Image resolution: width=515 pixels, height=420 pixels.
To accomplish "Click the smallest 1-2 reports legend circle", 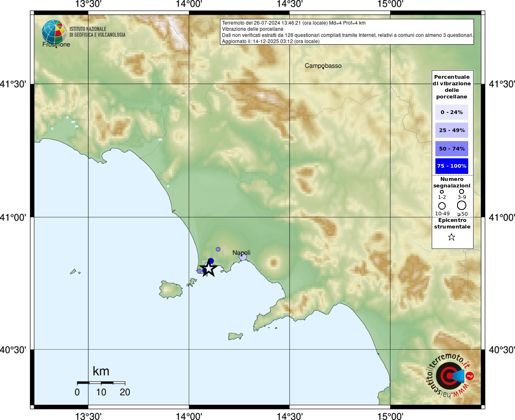I will click(442, 192).
